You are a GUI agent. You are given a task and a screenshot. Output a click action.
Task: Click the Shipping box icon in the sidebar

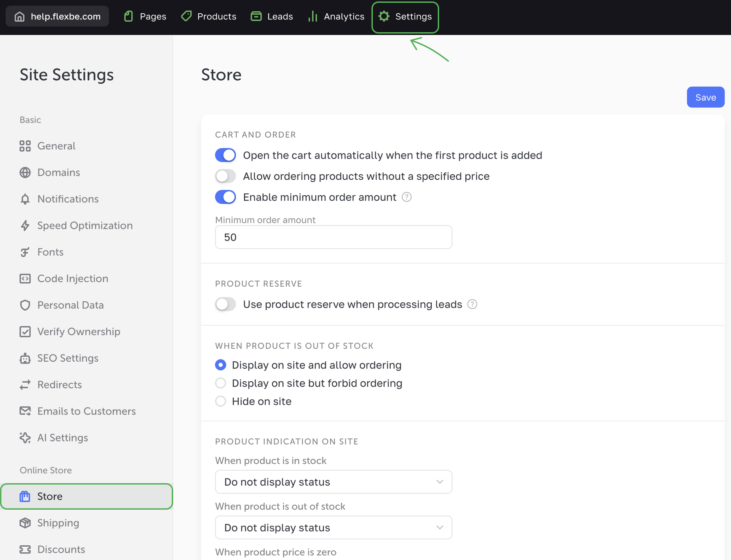tap(25, 523)
